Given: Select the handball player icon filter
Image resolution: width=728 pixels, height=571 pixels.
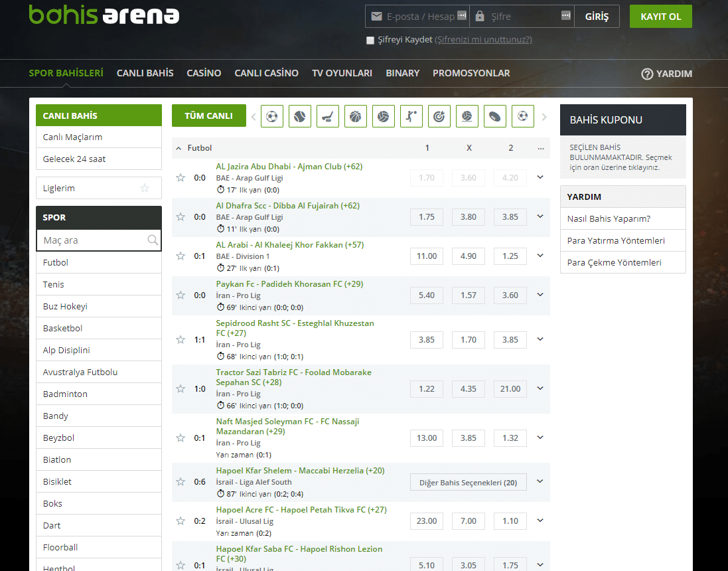Looking at the screenshot, I should [x=411, y=116].
